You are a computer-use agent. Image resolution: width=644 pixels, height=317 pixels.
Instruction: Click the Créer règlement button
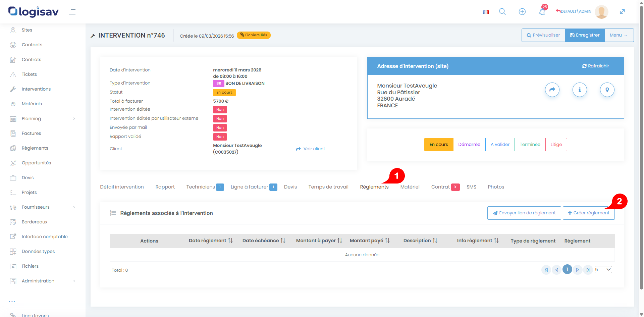(588, 213)
